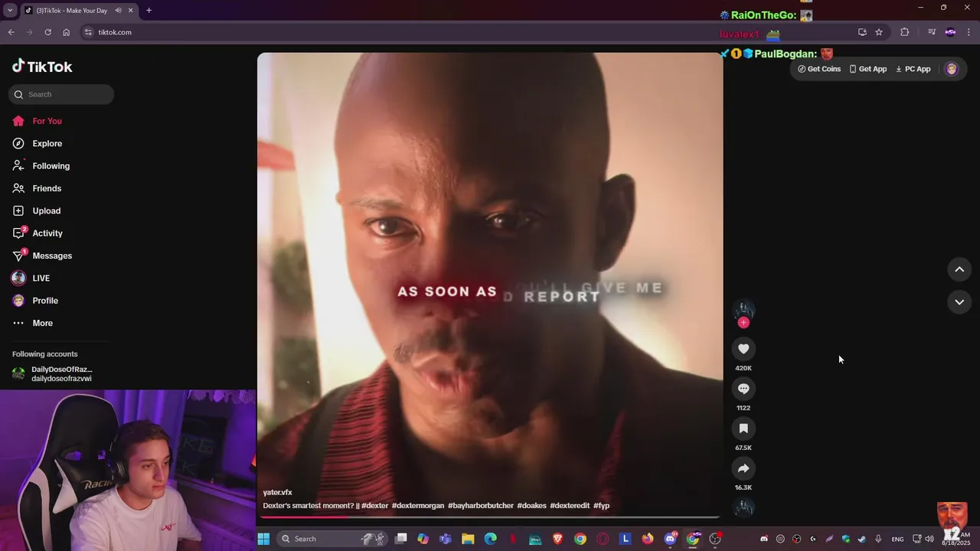Open the #fyp hashtag

(x=601, y=506)
